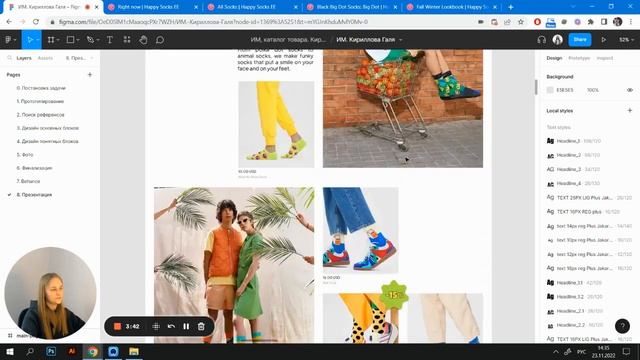This screenshot has width=640, height=360.
Task: Click the background color swatch
Action: pos(550,90)
